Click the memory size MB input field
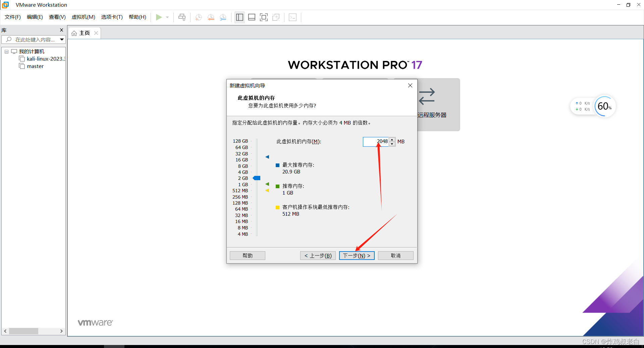Screen dimensions: 644x348 pos(376,142)
